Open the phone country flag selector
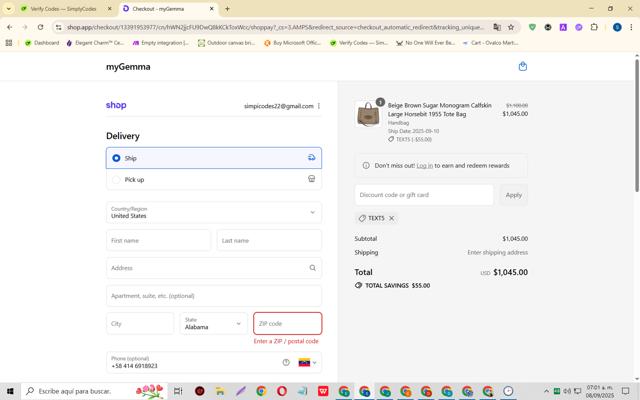The width and height of the screenshot is (640, 400). 307,362
